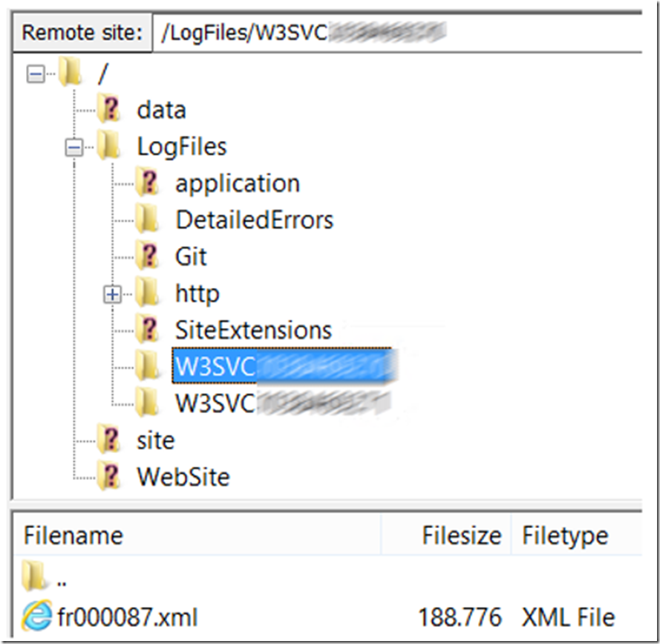
Task: Click the site folder question-mark icon
Action: [109, 439]
